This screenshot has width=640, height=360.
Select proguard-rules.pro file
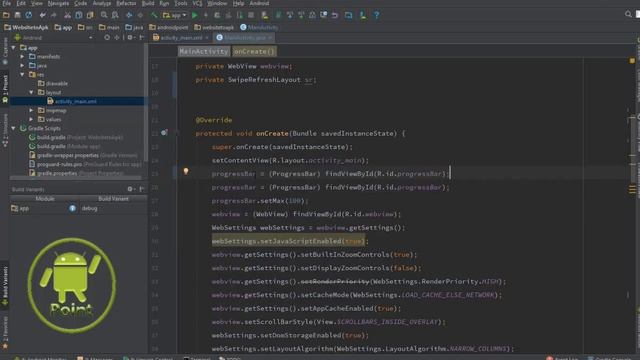click(x=86, y=164)
